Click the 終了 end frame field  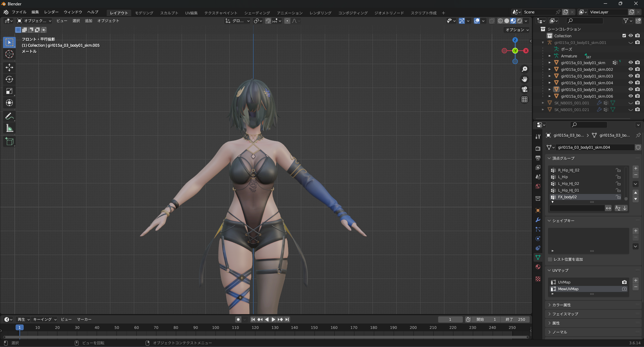click(x=515, y=319)
